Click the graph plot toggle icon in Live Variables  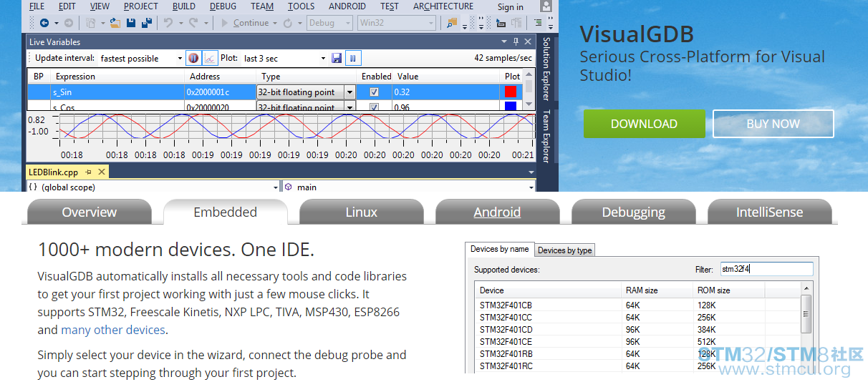pyautogui.click(x=210, y=58)
